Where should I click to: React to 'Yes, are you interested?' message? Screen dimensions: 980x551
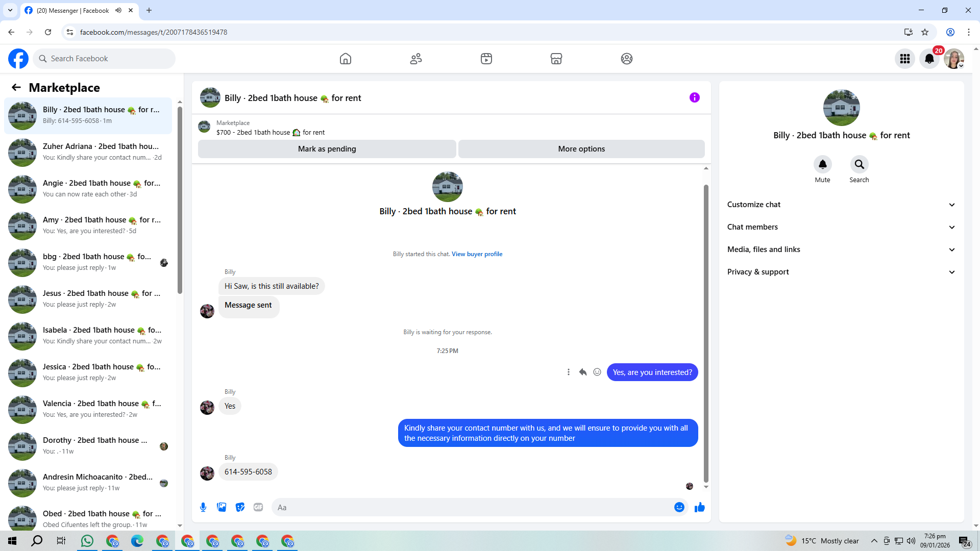tap(597, 372)
